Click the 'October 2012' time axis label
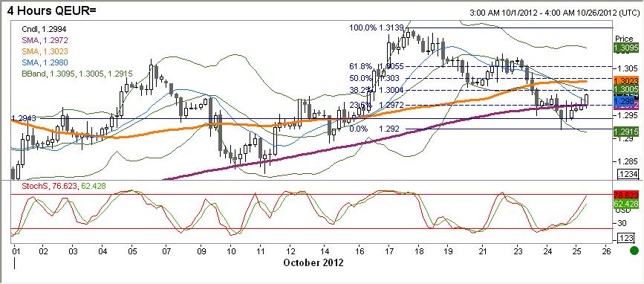The width and height of the screenshot is (644, 284). point(313,262)
